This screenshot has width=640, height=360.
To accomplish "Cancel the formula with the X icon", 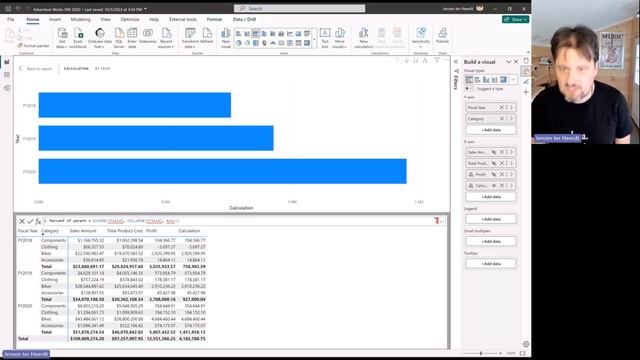I will coord(22,221).
